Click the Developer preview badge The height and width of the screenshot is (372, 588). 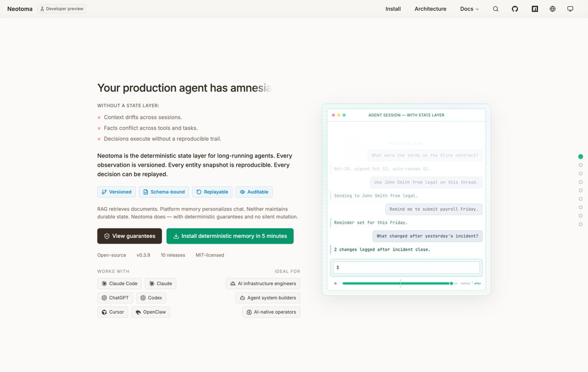coord(62,9)
